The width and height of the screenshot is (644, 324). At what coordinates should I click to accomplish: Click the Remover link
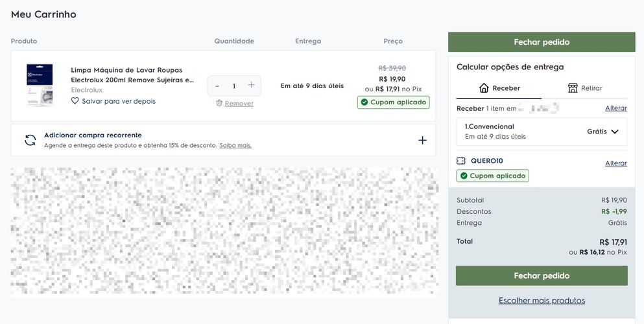coord(239,103)
